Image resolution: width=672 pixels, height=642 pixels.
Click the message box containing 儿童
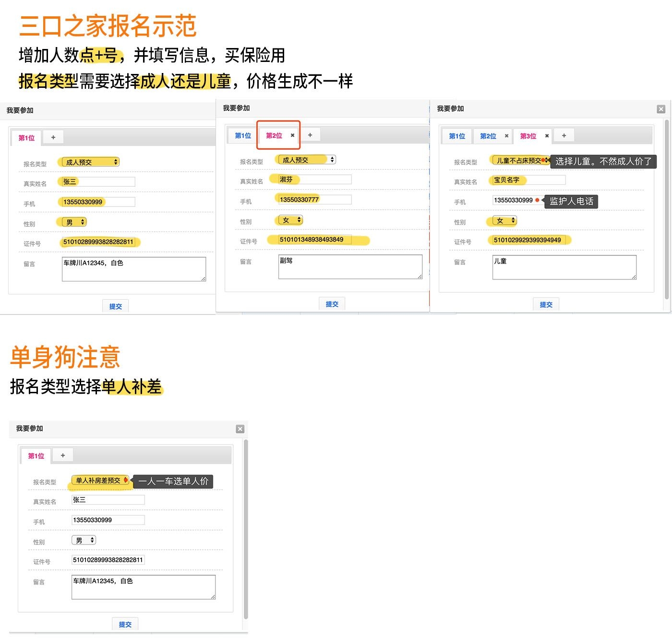pos(564,267)
